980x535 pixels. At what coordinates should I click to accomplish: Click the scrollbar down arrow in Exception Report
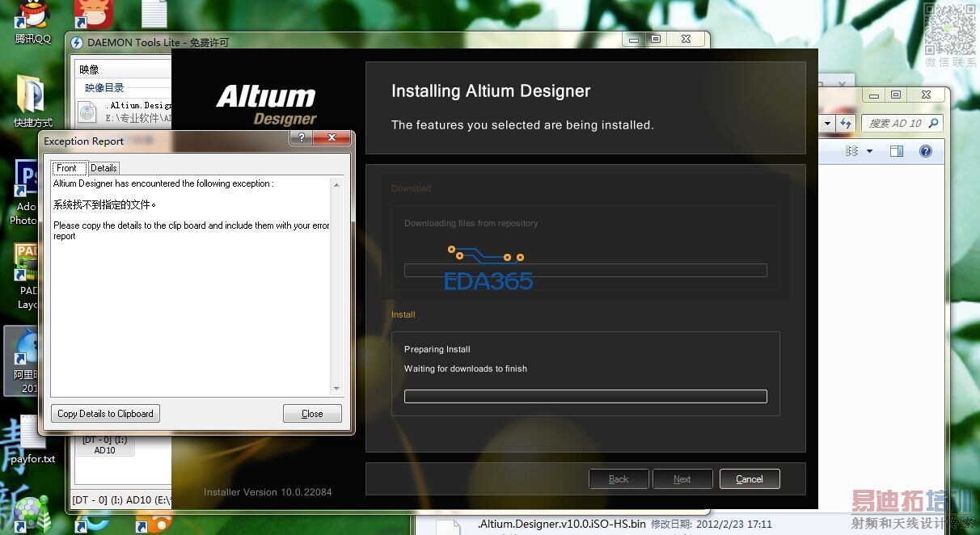pos(337,389)
